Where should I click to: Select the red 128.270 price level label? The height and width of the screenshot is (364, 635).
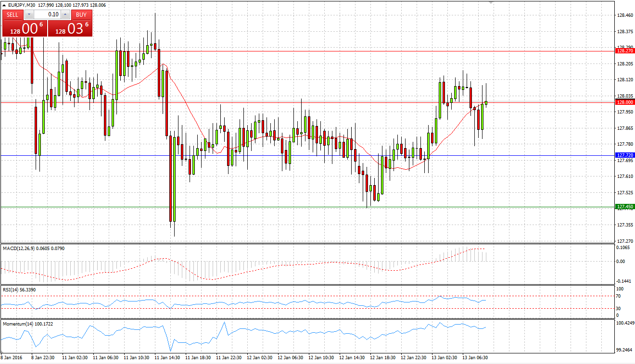coord(625,50)
